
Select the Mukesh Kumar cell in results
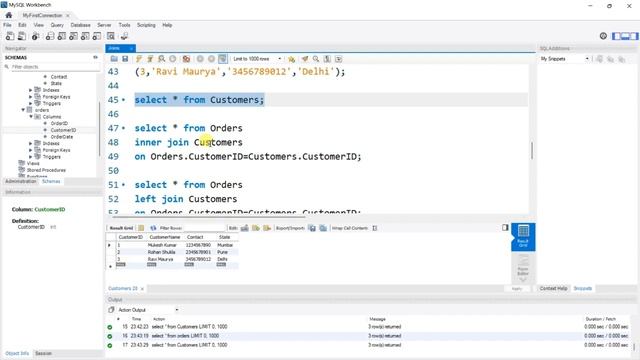(162, 245)
